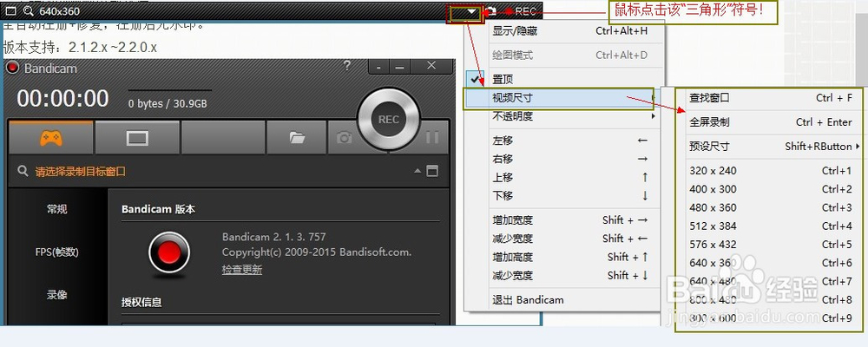The height and width of the screenshot is (347, 868).
Task: Select the gamepad game recording mode tab
Action: click(51, 138)
